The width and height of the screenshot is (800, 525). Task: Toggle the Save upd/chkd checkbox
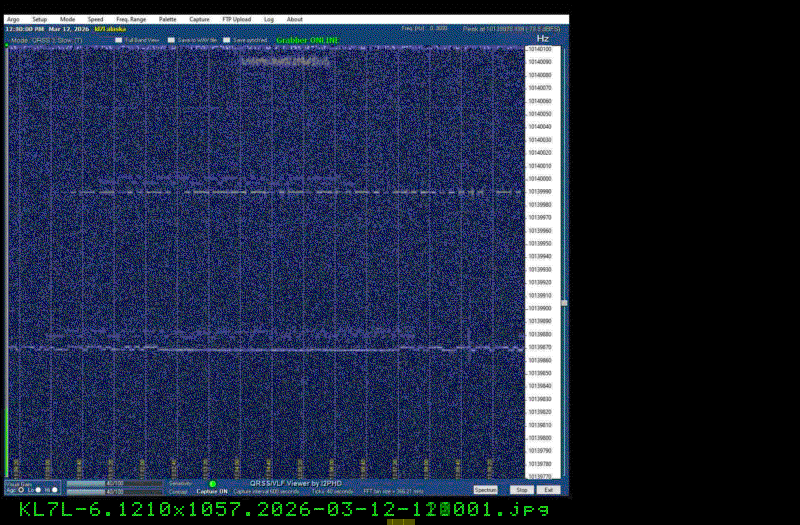227,40
